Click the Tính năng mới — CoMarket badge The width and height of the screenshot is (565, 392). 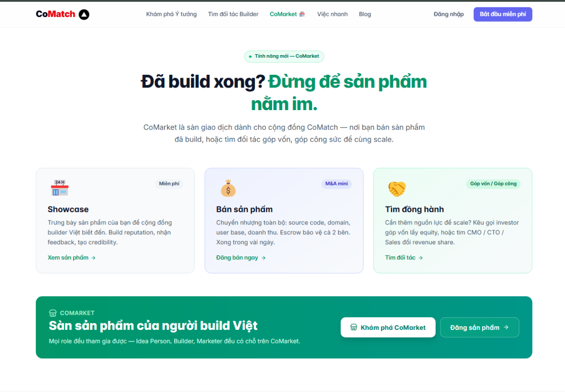click(284, 56)
